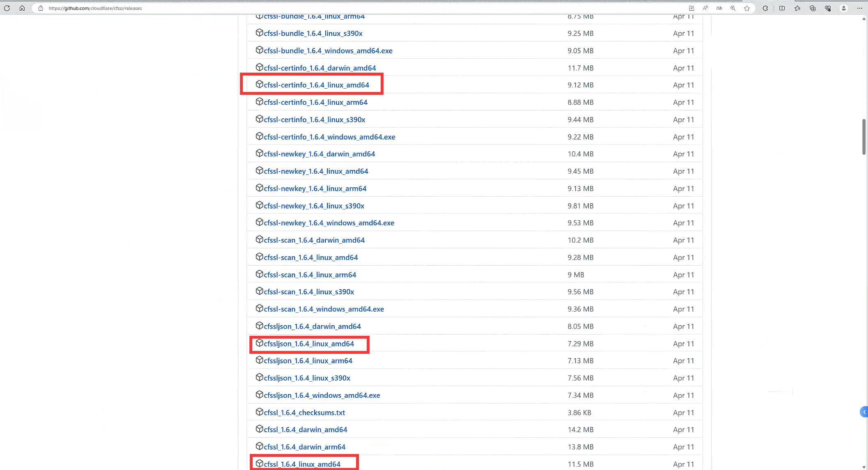
Task: Open the zoom magnifier icon
Action: click(x=733, y=8)
